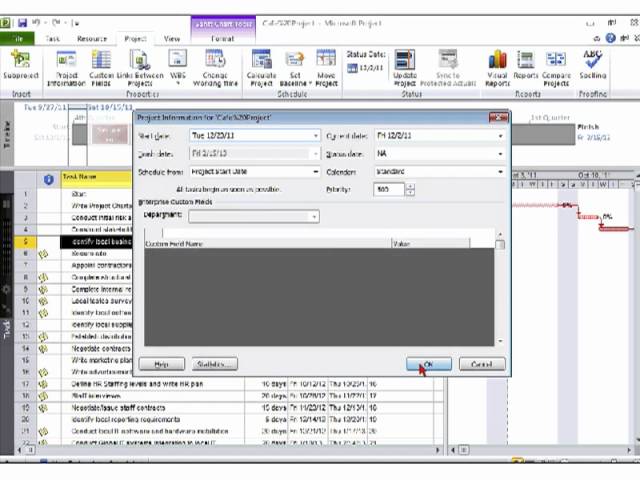Click Gantt chart horizontal scrollbar left arrow
Image resolution: width=640 pixels, height=480 pixels.
[x=453, y=450]
